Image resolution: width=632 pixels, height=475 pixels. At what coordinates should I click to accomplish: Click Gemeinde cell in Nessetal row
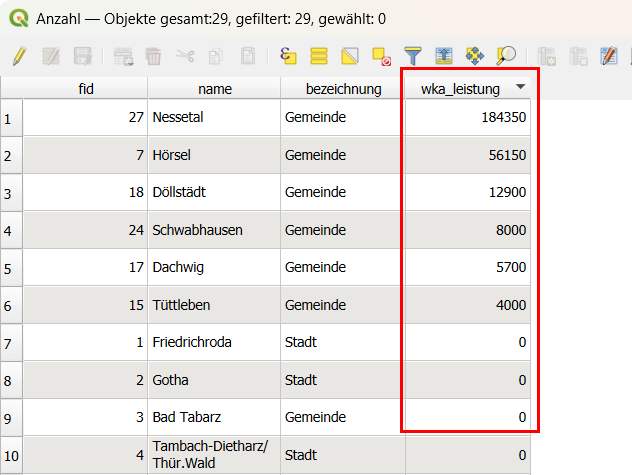[x=343, y=117]
